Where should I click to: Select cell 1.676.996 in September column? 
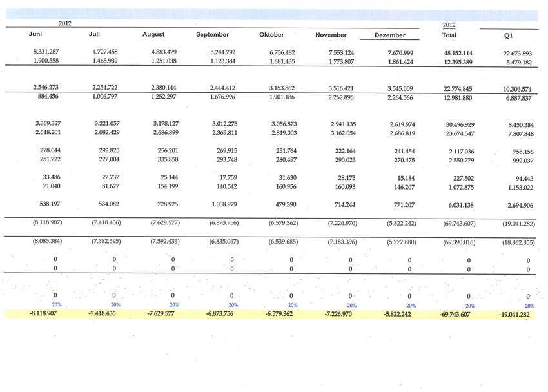222,97
